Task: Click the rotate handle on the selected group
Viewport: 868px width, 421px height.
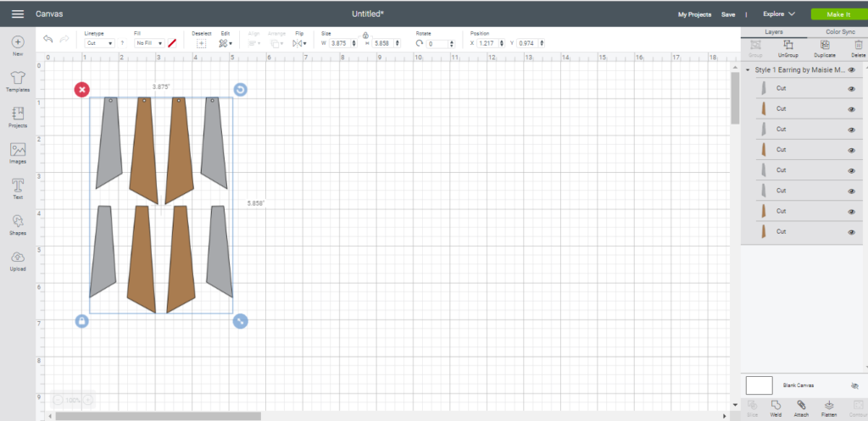Action: 240,90
